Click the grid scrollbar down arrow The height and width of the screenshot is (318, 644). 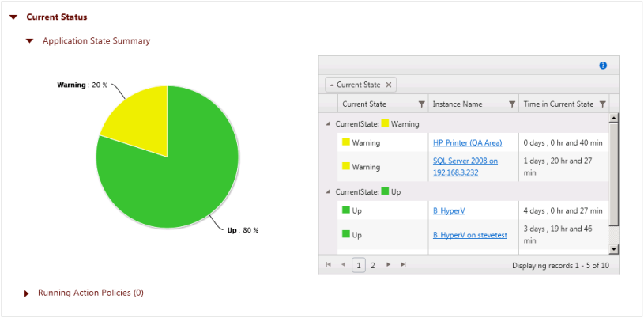tap(614, 250)
